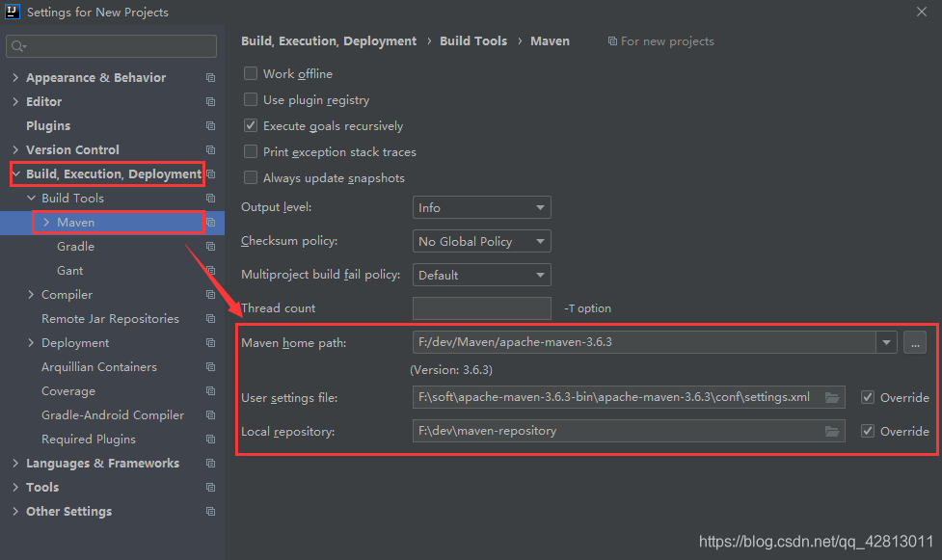
Task: Click the 'For new projects' icon in the header
Action: point(613,40)
